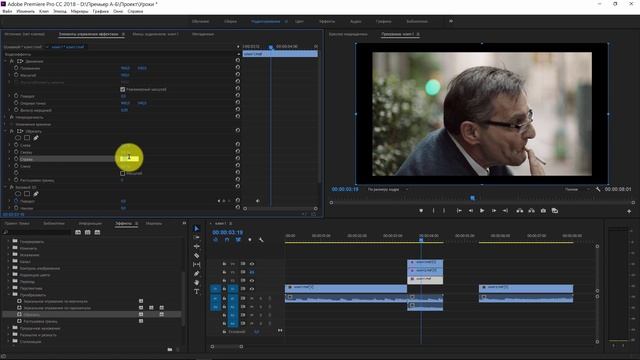
Task: Toggle Linked Selection in timeline
Action: point(238,240)
